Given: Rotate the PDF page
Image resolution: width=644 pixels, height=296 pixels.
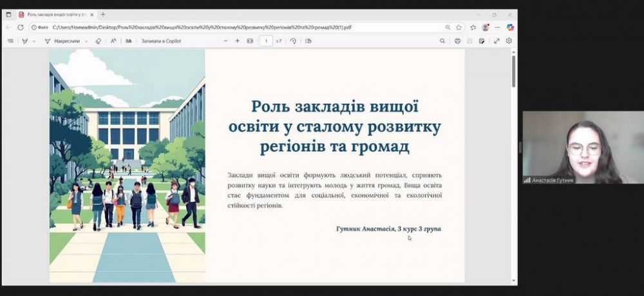Looking at the screenshot, I should (293, 41).
